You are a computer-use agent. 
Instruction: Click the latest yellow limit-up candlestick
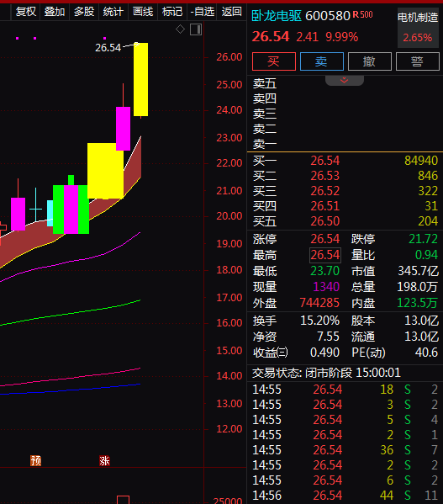coord(141,79)
